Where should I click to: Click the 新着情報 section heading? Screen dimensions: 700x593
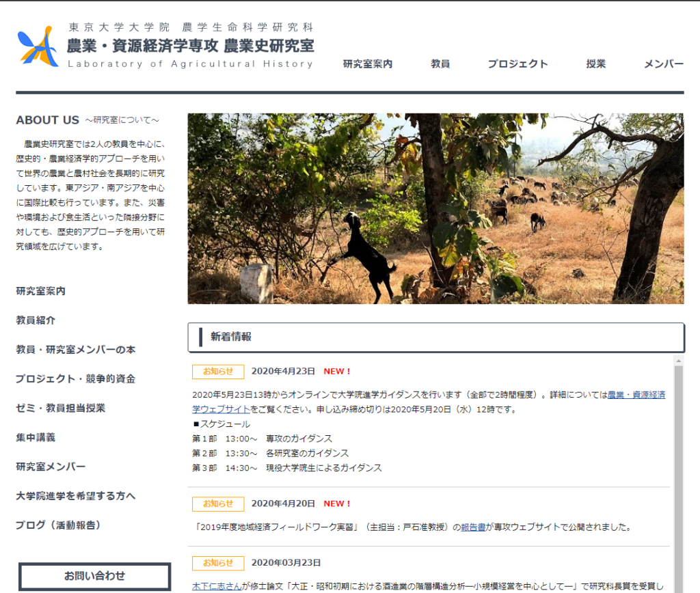pyautogui.click(x=231, y=337)
